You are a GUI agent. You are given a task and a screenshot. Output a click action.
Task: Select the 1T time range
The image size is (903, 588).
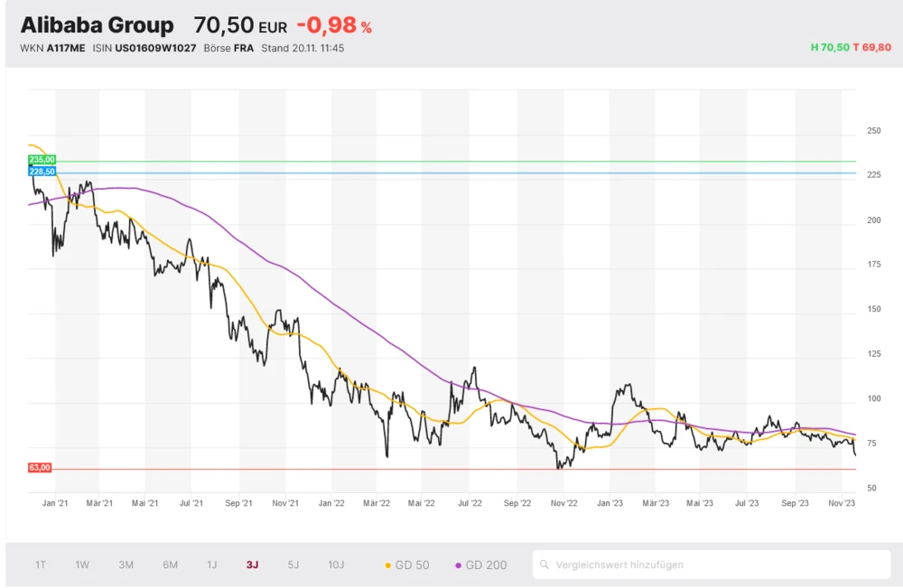41,565
